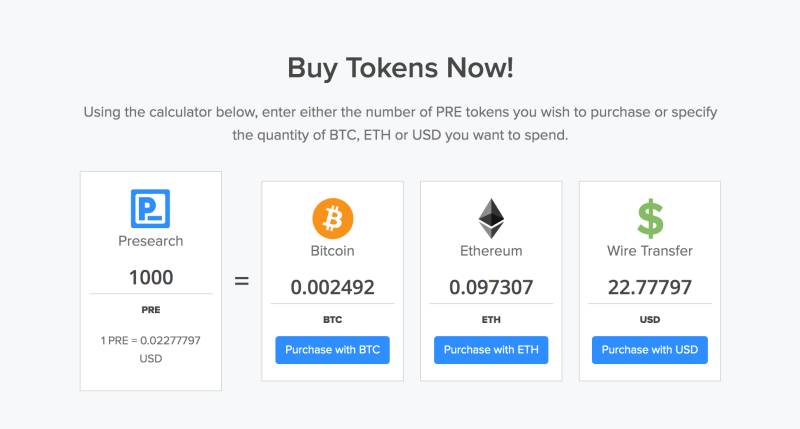Click the green dollar sign icon

pyautogui.click(x=650, y=218)
